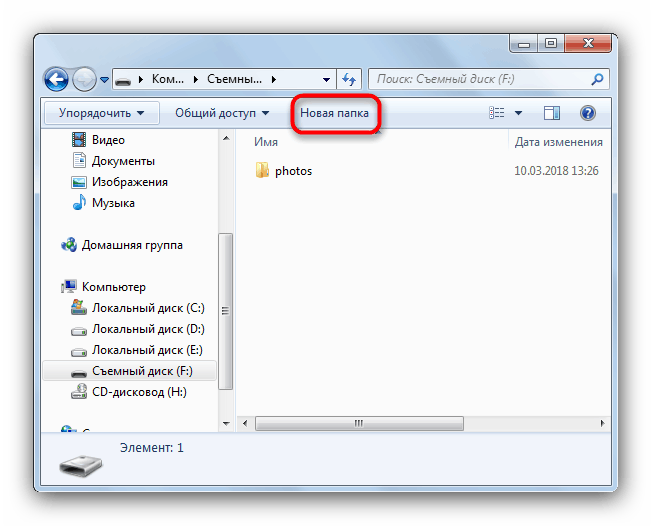Open the Документы library
Image resolution: width=652 pixels, height=526 pixels.
(x=123, y=161)
